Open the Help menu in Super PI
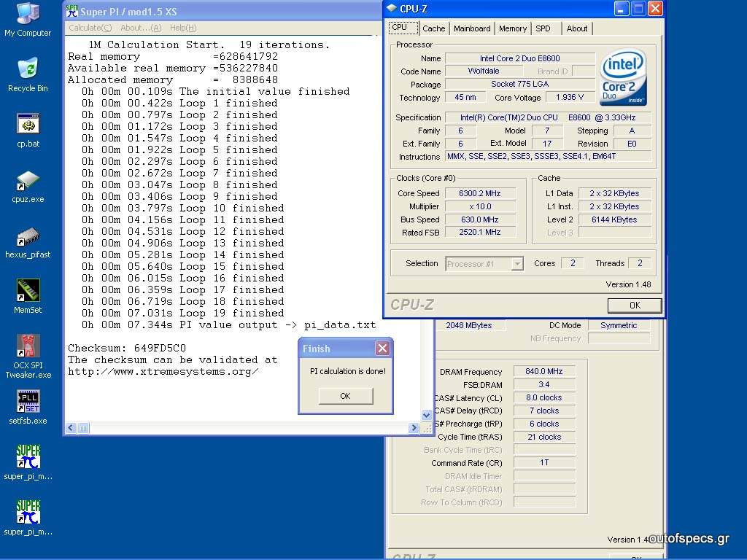Image resolution: width=747 pixels, height=560 pixels. coord(183,28)
